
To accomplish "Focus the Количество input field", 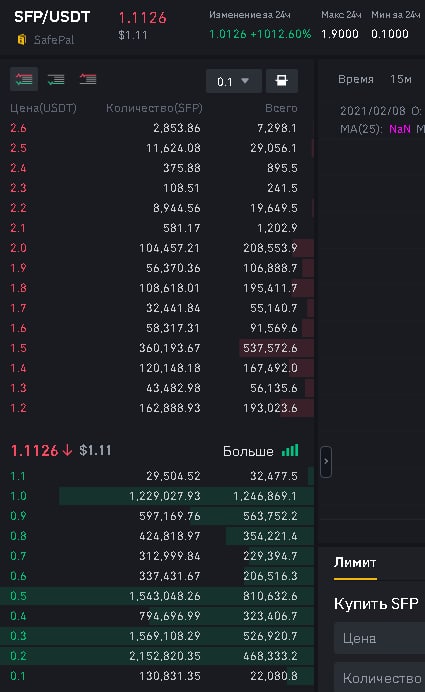I will click(x=380, y=678).
